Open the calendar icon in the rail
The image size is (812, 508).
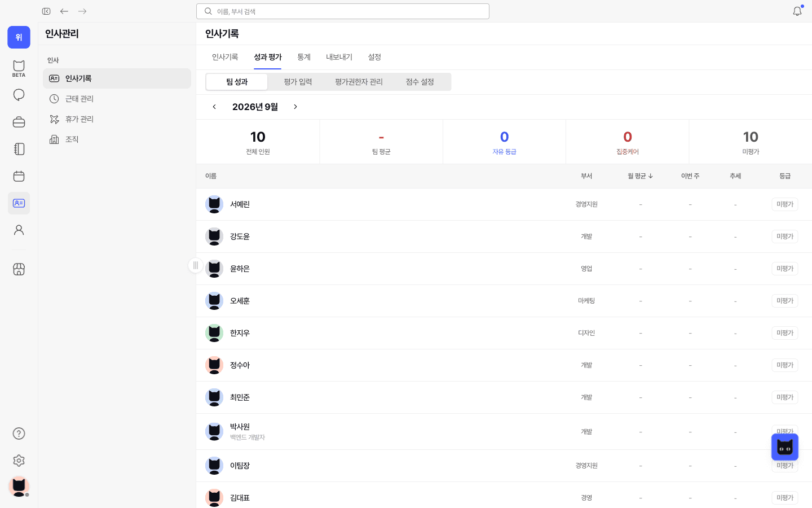tap(19, 176)
